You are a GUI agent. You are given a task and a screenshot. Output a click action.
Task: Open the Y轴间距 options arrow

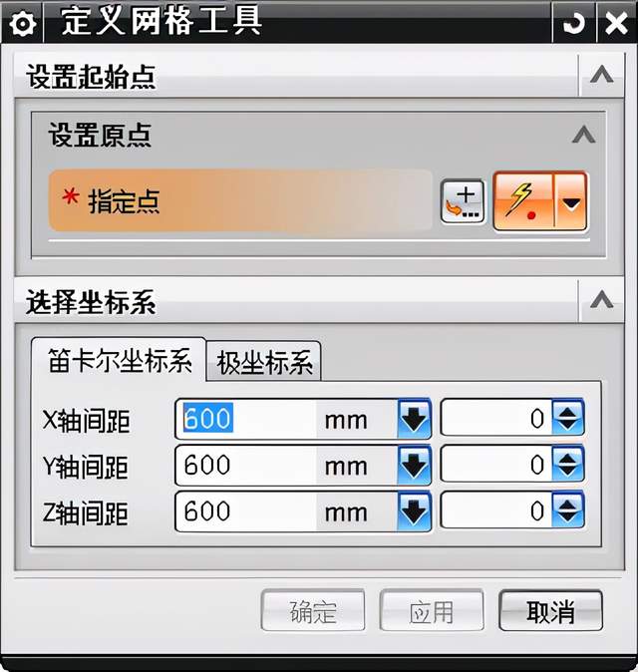(414, 465)
